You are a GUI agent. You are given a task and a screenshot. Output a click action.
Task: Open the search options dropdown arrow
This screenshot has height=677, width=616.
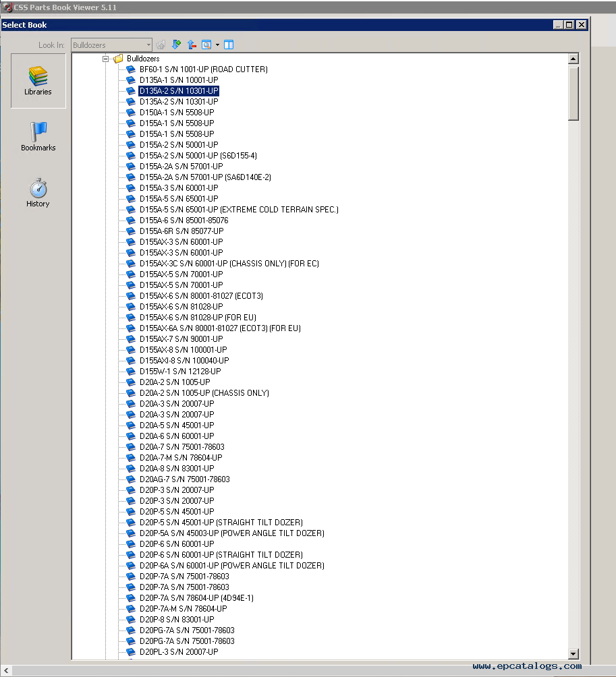(217, 45)
